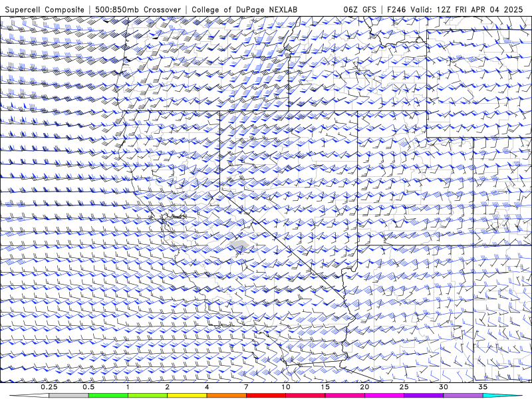Click the 'F246' forecast hour text
Viewport: 532px width, 399px height.
tap(397, 10)
